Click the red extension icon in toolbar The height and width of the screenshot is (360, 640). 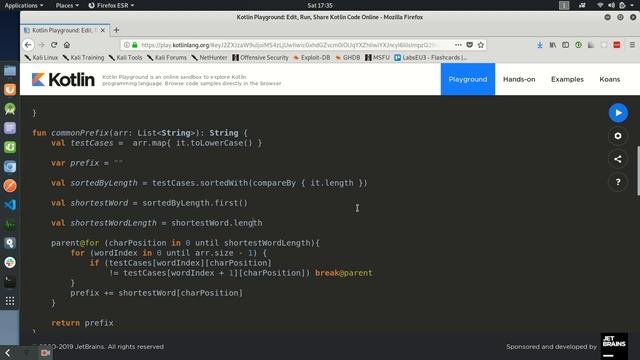pos(617,45)
